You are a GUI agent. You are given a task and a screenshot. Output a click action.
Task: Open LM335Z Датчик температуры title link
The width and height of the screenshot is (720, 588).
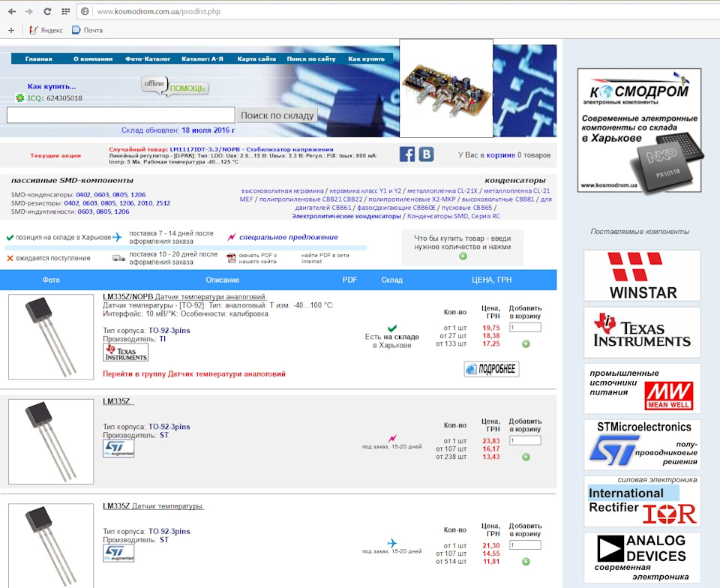coord(153,505)
